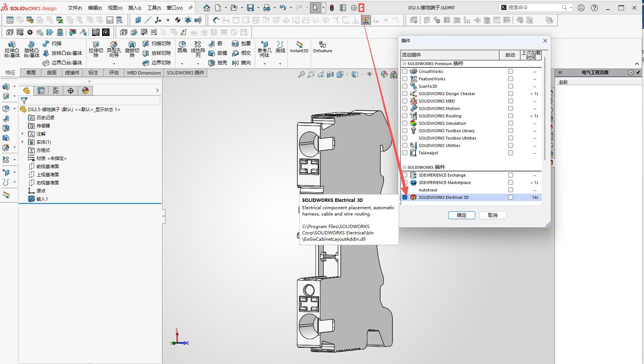Select 拉伸凸台/基体 extruded boss tool

click(x=12, y=50)
